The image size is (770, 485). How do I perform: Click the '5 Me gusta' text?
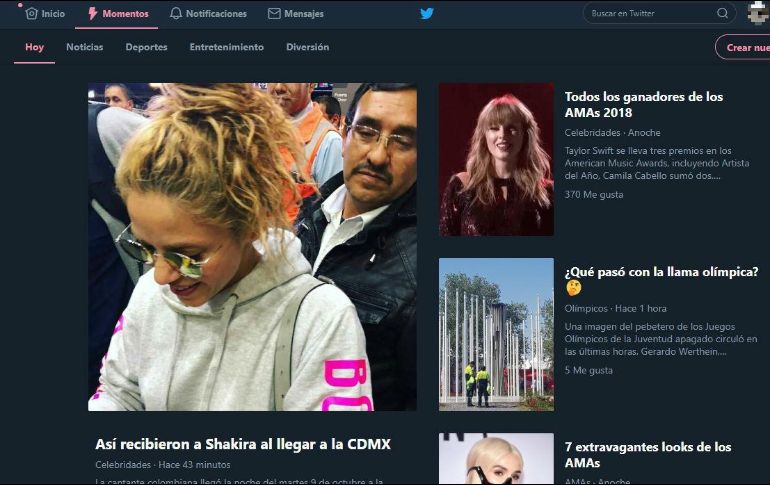pyautogui.click(x=588, y=371)
